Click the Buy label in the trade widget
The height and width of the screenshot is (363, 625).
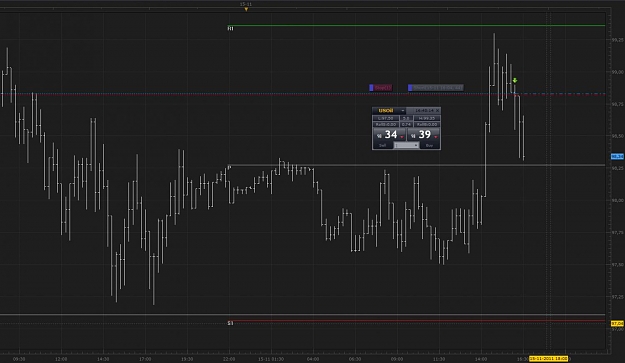click(x=429, y=145)
